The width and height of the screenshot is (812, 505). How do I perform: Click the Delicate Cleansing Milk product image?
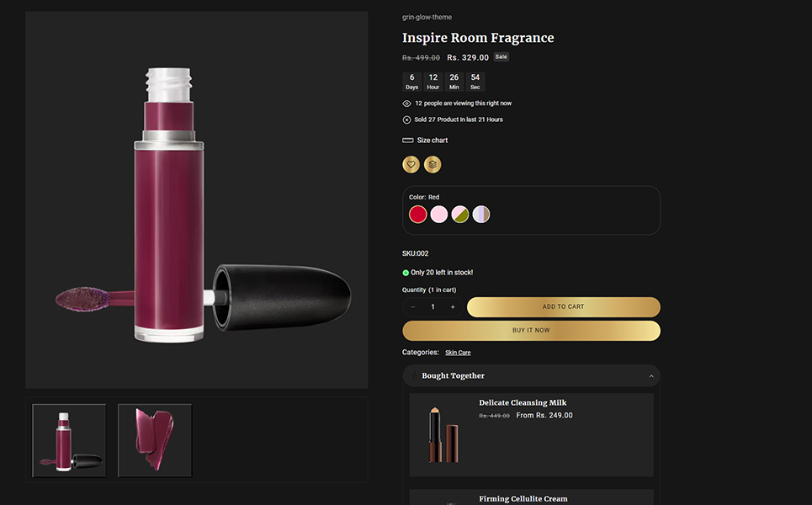tap(442, 434)
